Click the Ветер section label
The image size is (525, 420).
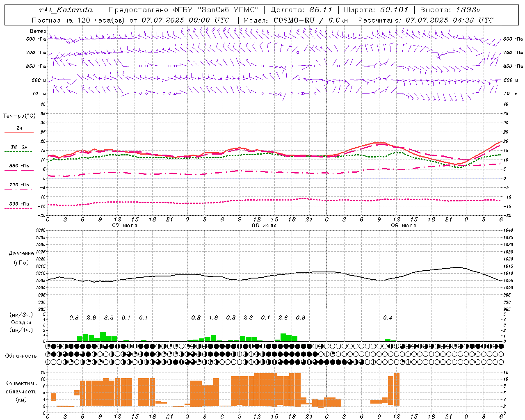38,31
